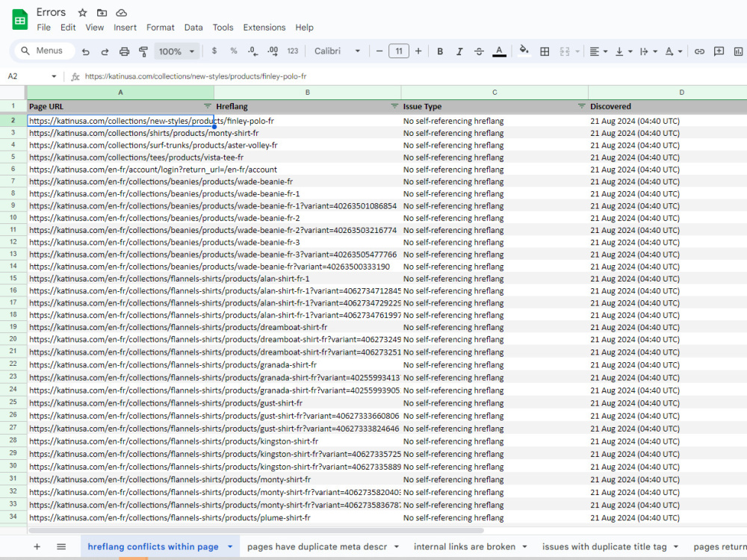Click the Undo arrow
747x560 pixels.
pos(86,52)
